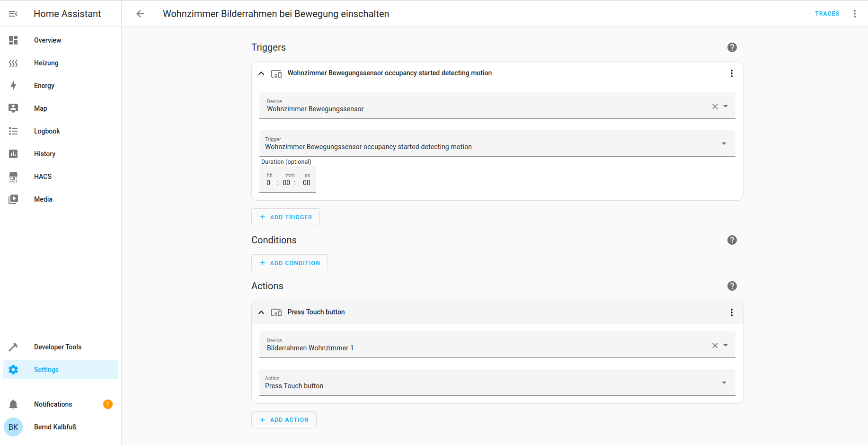
Task: Open the action Device dropdown arrow
Action: 726,346
